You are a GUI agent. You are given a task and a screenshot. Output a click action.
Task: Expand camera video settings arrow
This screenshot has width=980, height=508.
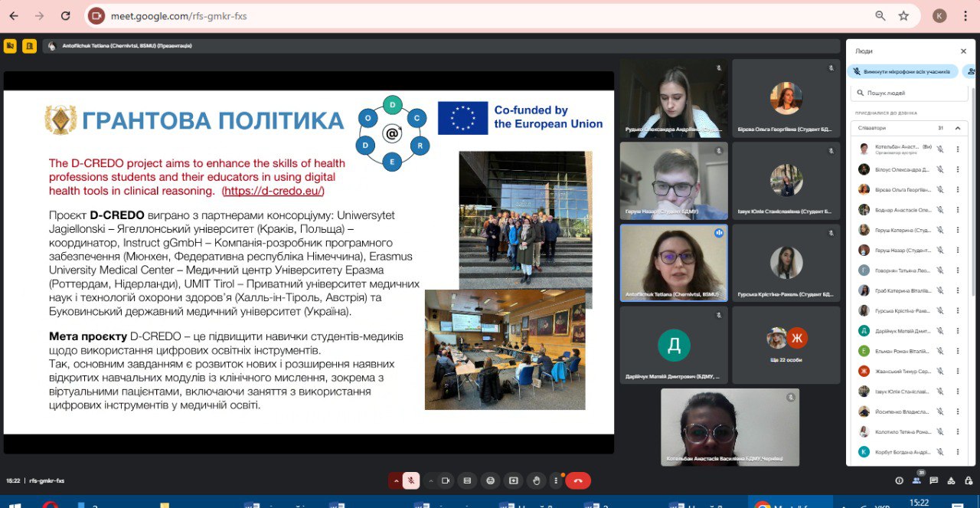point(430,480)
